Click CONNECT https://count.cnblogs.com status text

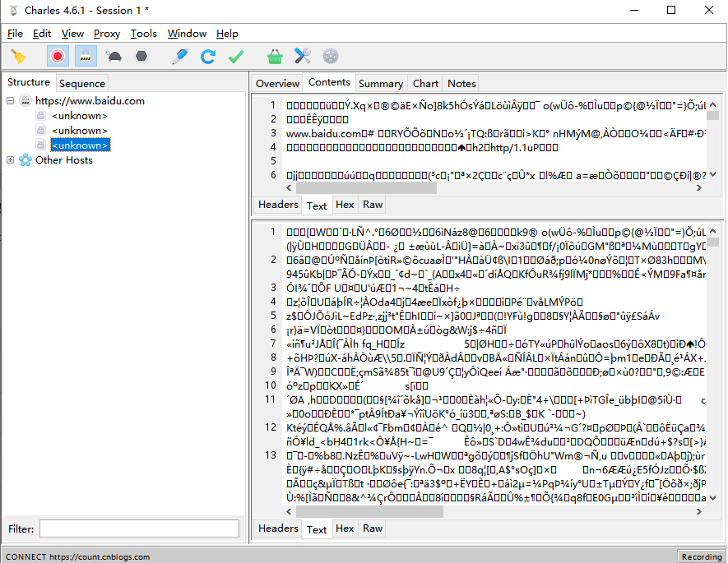point(77,556)
